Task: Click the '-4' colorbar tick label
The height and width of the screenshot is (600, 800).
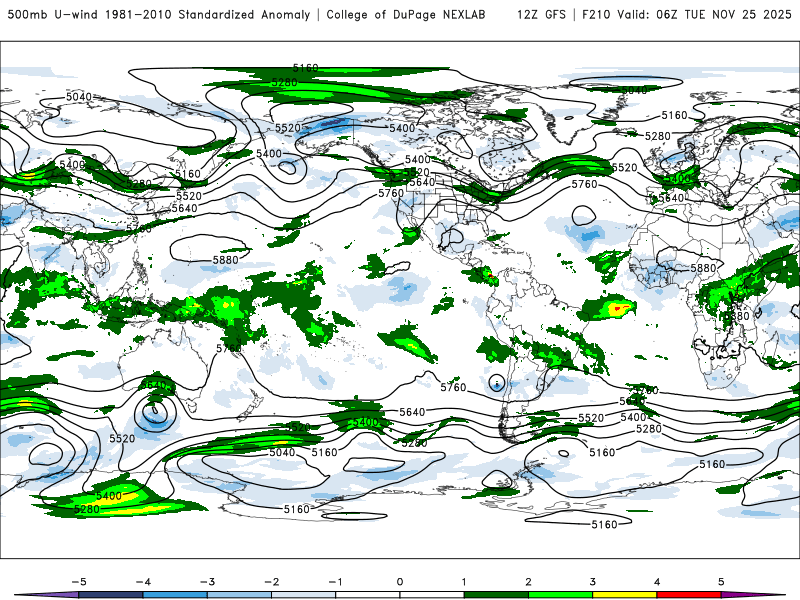Action: click(143, 582)
